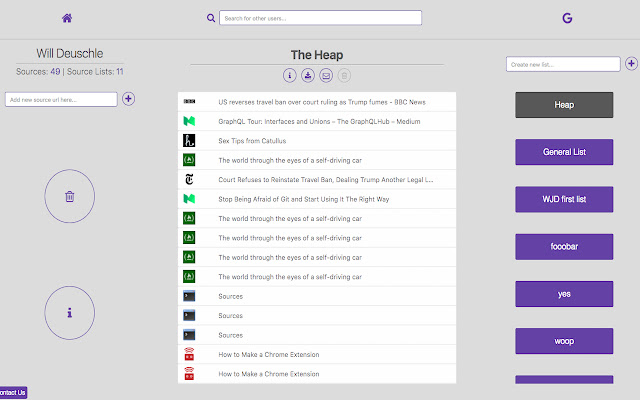This screenshot has height=400, width=640.
Task: Create new list with plus button
Action: click(x=631, y=64)
